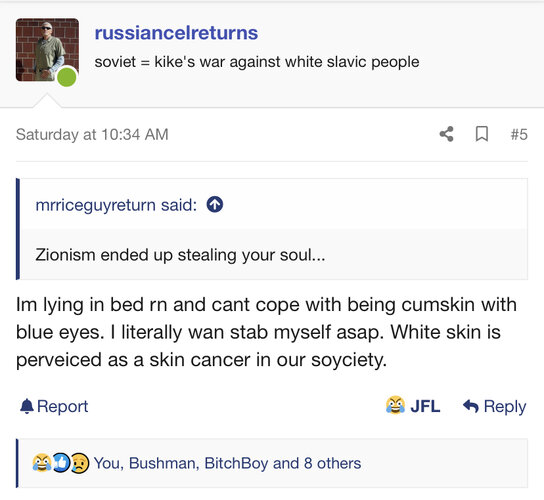Click the Reply button

(495, 406)
